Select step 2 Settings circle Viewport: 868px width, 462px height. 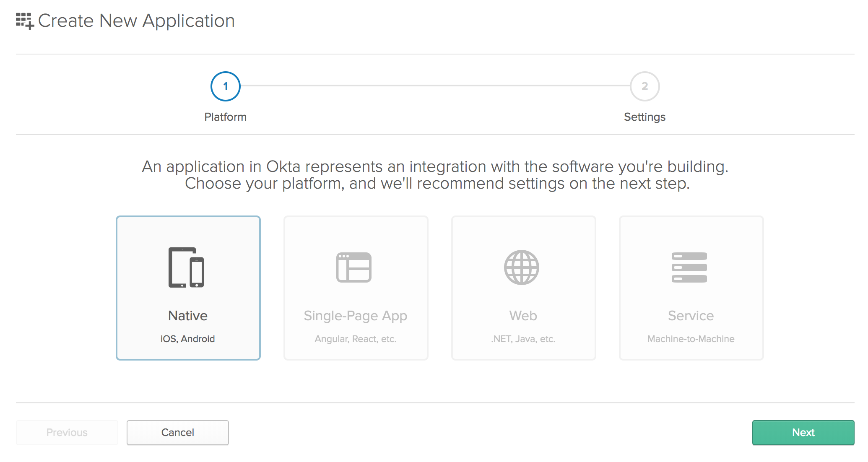pos(645,86)
